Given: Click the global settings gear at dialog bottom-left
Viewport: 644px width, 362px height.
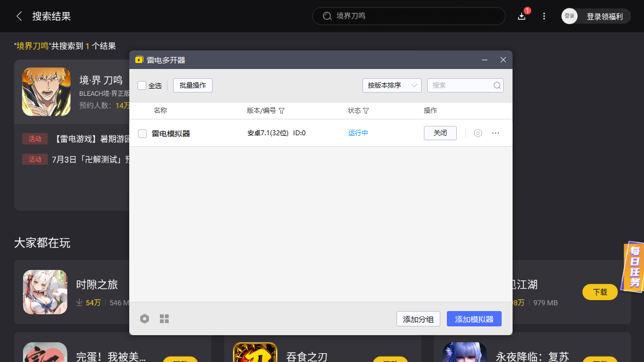Looking at the screenshot, I should 145,318.
